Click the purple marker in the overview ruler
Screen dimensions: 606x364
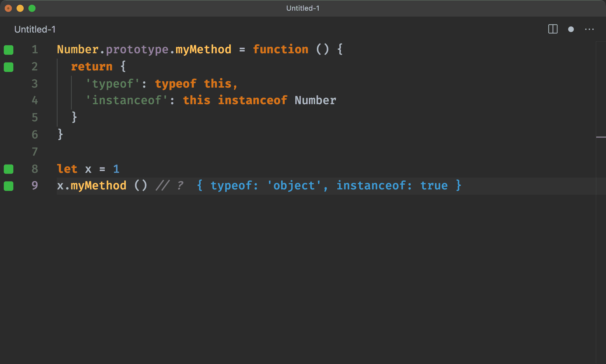[601, 137]
